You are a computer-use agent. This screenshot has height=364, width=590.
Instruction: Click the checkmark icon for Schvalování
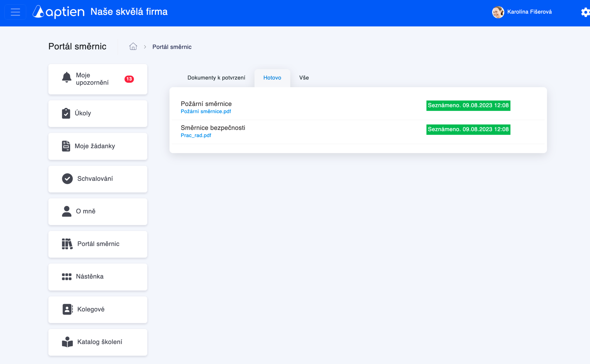coord(67,179)
